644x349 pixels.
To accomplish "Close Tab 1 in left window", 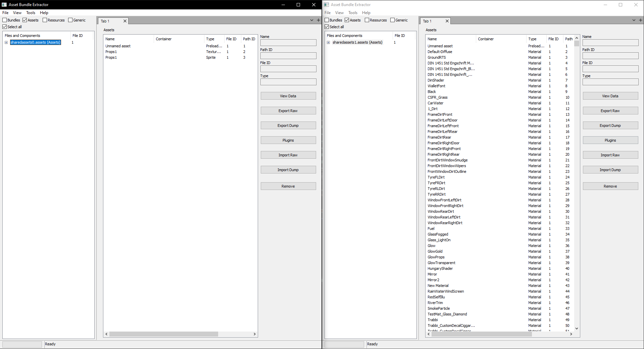I will [125, 21].
